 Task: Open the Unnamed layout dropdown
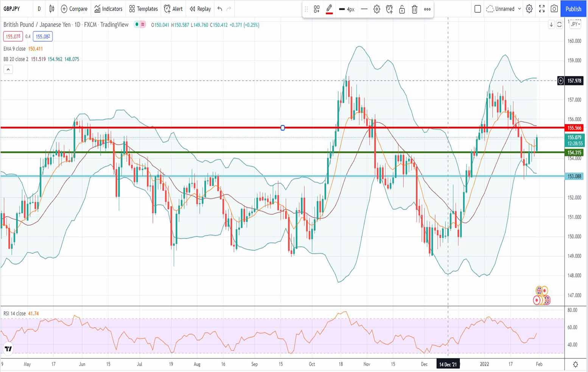[504, 9]
